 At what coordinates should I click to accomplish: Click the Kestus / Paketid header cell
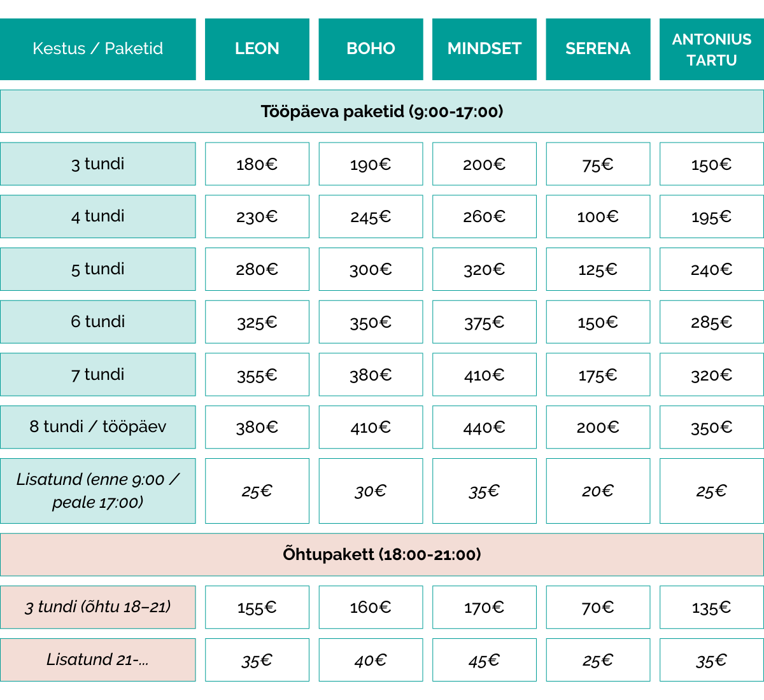[x=98, y=49]
